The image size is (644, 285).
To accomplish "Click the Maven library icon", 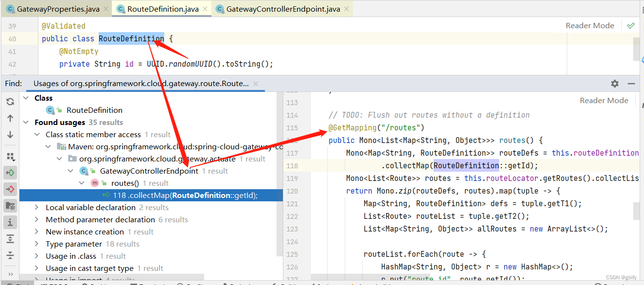I will [x=61, y=146].
